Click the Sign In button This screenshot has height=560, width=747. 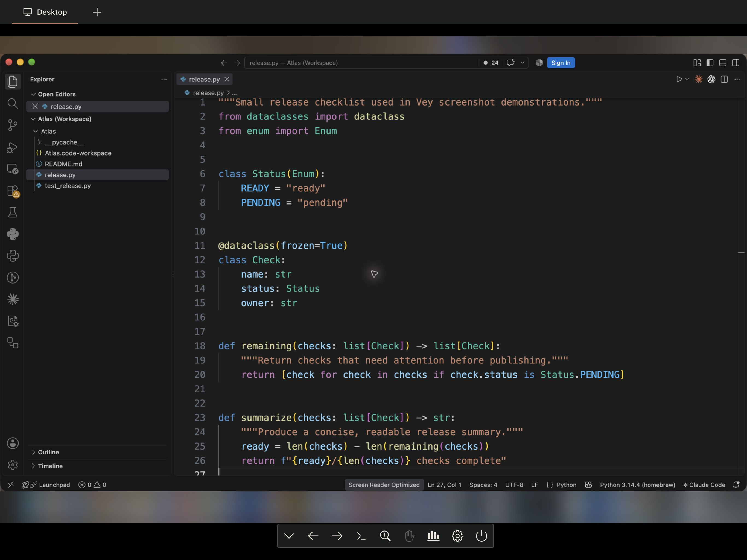tap(561, 63)
